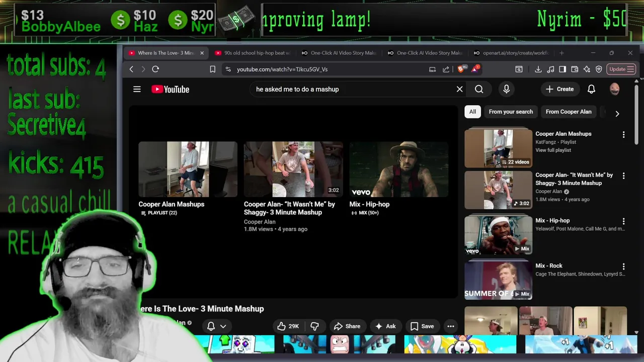Share this page from address bar
This screenshot has width=644, height=362.
click(x=446, y=69)
